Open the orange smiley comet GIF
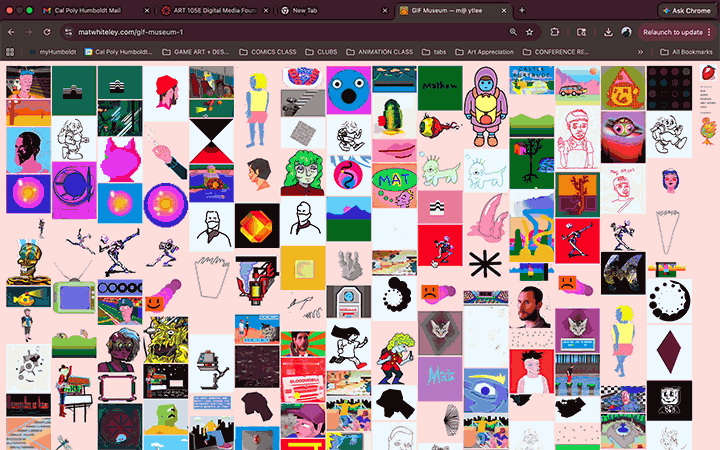Viewport: 720px width, 450px height. click(x=163, y=296)
